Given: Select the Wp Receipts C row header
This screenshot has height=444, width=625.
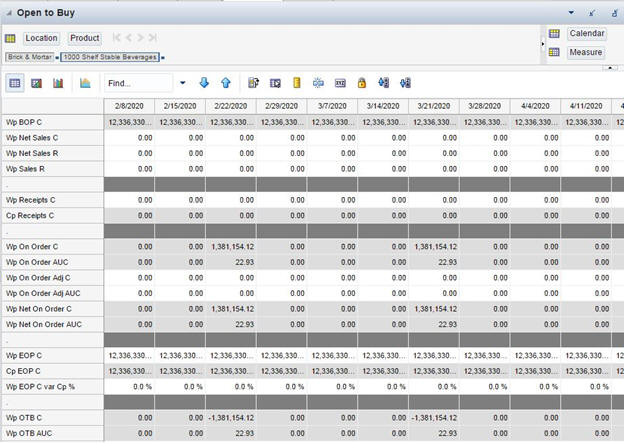Looking at the screenshot, I should tap(53, 200).
